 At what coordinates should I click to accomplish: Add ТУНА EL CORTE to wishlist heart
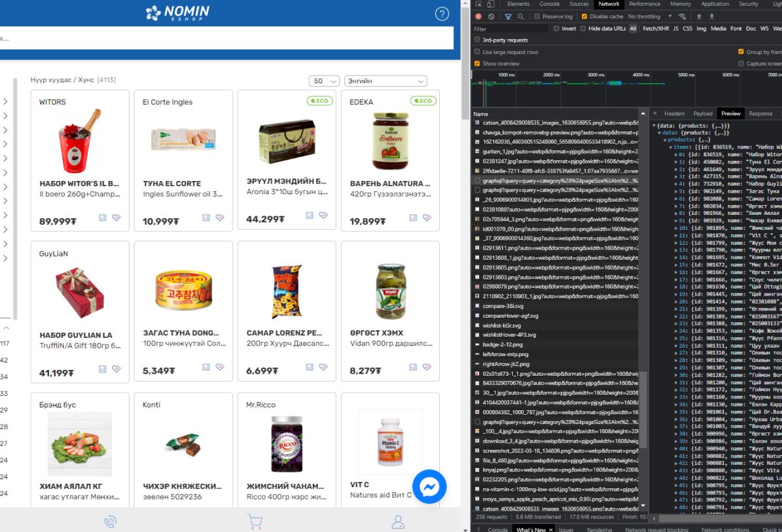pos(220,217)
